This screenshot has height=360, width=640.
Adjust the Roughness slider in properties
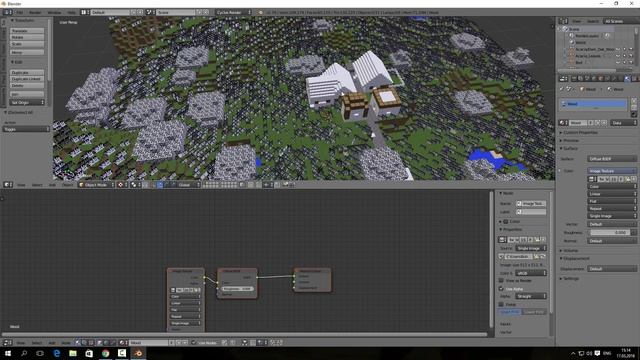coord(609,232)
